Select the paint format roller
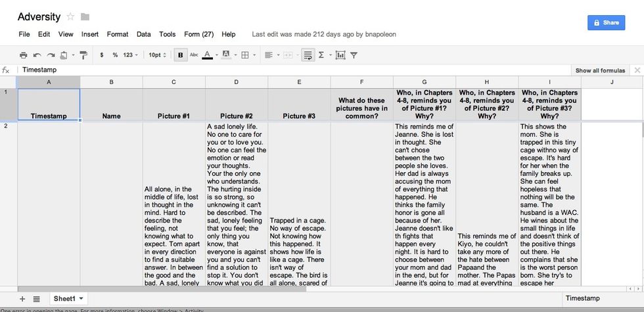 [83, 55]
